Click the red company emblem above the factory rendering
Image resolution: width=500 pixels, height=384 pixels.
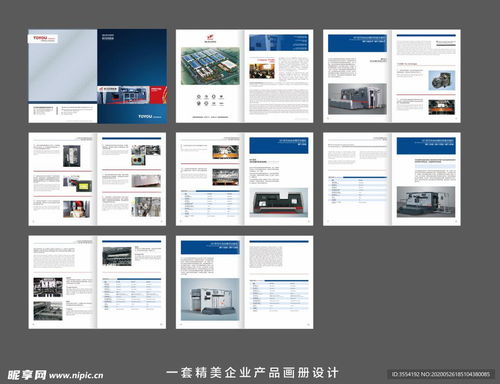tap(210, 37)
